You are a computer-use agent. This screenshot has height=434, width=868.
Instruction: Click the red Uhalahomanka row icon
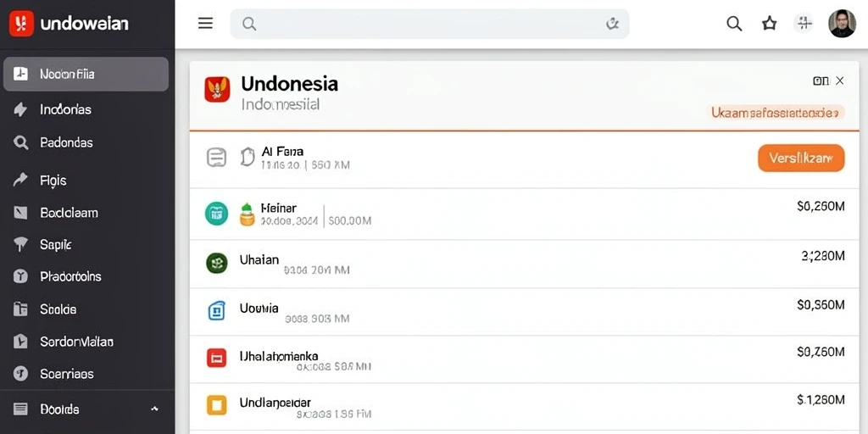(x=216, y=359)
